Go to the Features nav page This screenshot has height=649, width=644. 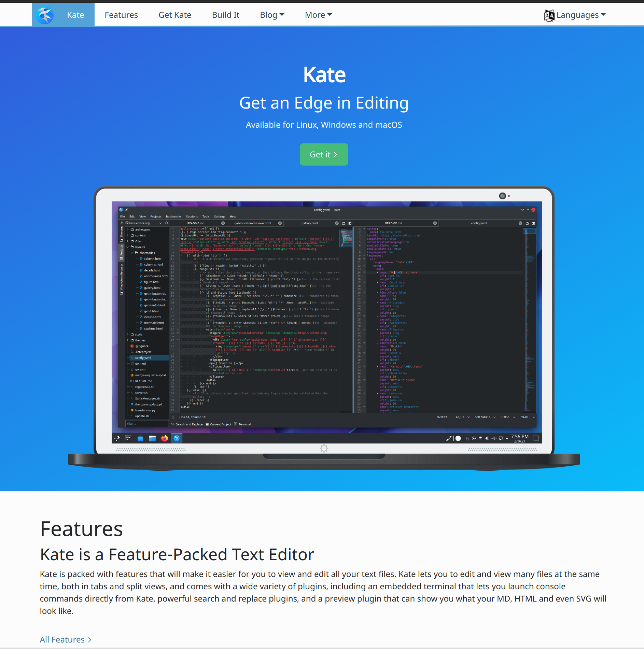(121, 15)
